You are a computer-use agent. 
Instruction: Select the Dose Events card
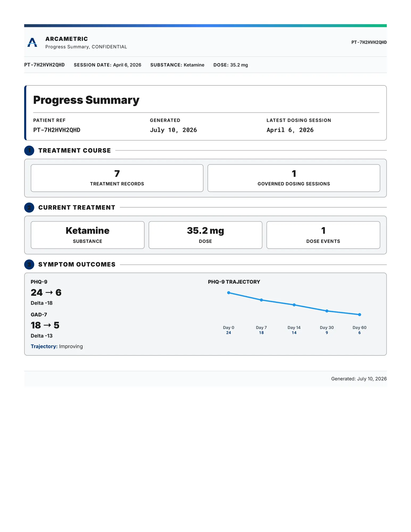click(x=323, y=235)
